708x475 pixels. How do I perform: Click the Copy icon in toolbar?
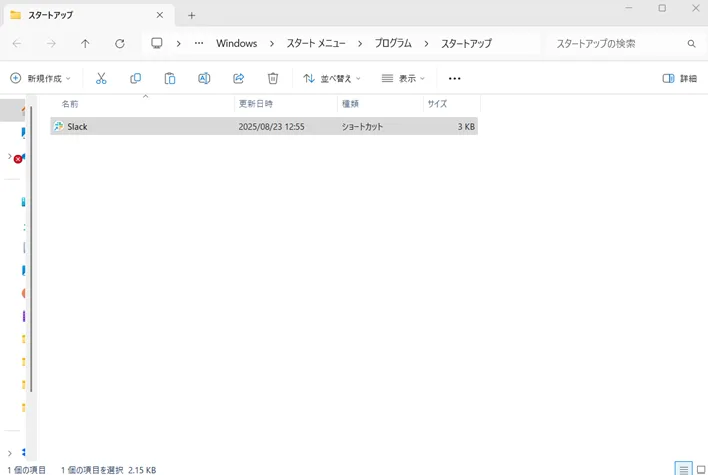coord(136,78)
